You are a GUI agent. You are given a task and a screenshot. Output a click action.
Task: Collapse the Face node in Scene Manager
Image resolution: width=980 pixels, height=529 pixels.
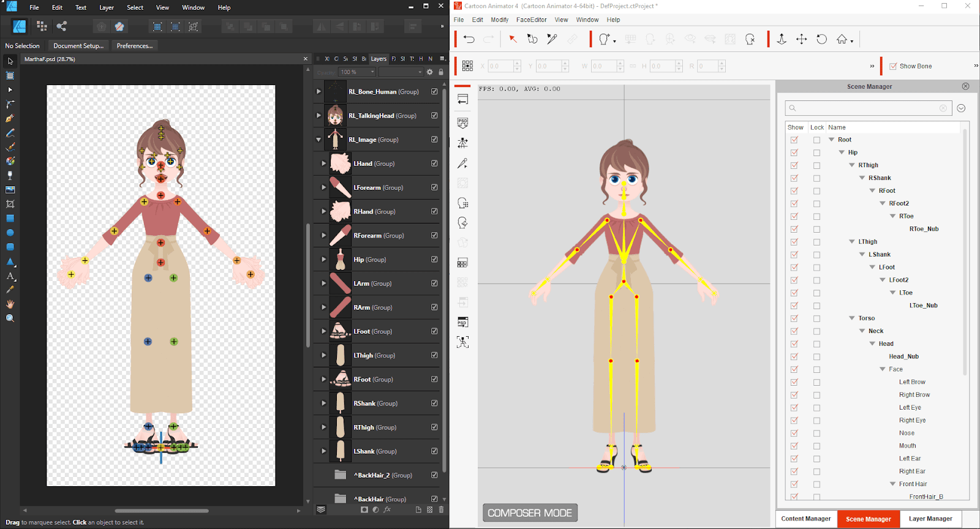point(883,369)
